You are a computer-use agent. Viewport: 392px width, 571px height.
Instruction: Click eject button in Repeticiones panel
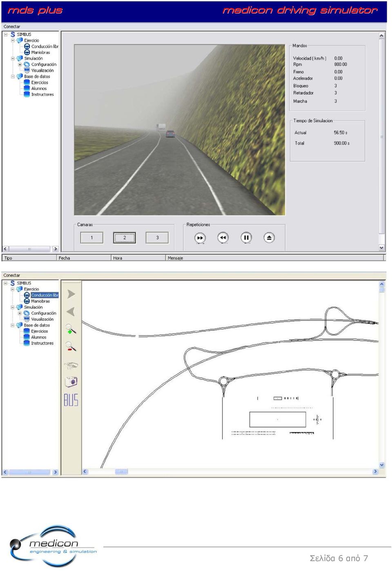[x=269, y=237]
